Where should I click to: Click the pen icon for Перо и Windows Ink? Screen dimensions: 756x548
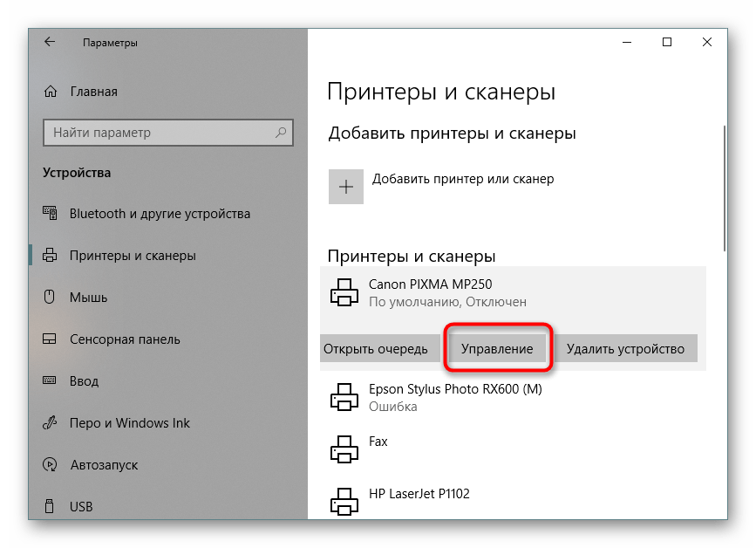pos(48,423)
